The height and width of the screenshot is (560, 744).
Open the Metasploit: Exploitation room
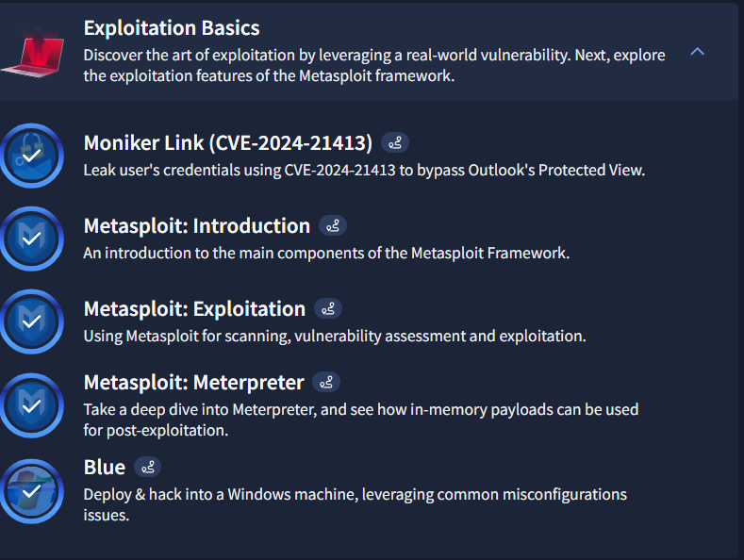[194, 309]
